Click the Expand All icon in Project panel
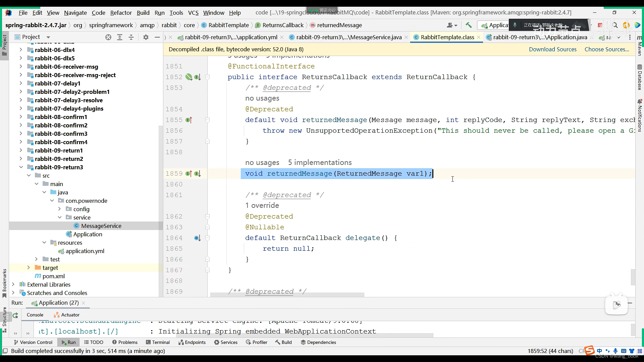 point(120,37)
